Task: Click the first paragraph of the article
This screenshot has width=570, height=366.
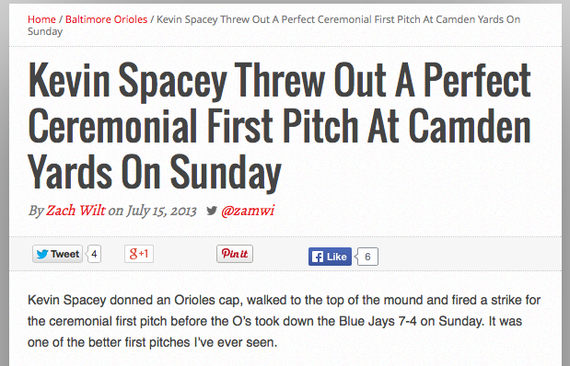Action: [x=284, y=321]
